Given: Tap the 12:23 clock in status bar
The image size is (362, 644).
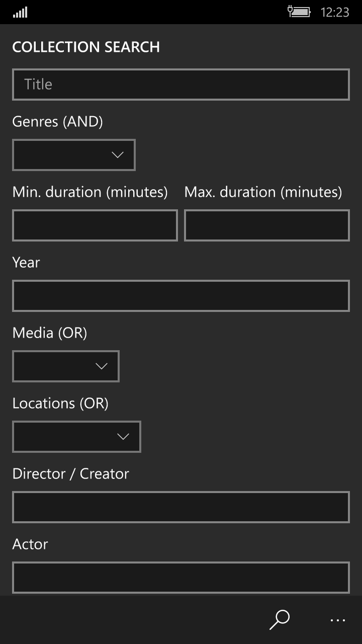Looking at the screenshot, I should (x=335, y=12).
